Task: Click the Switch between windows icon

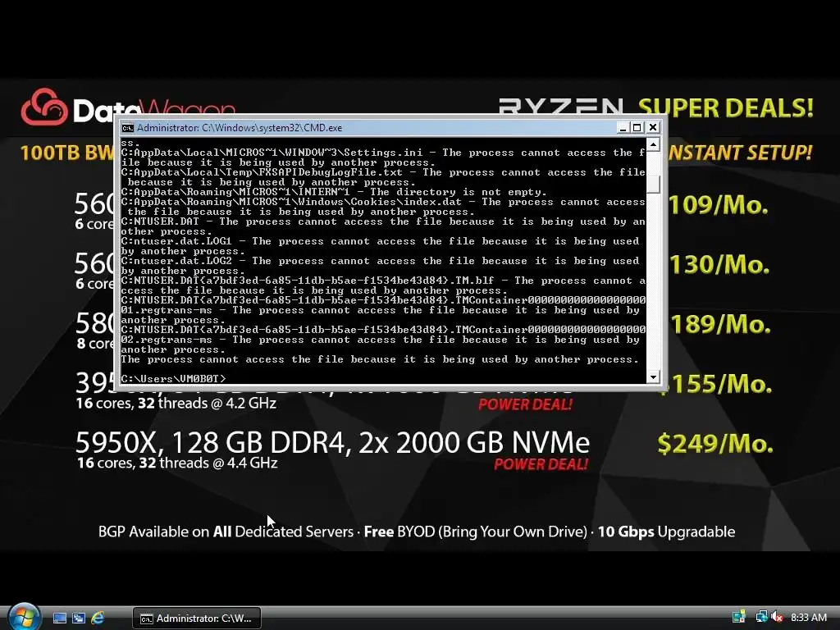Action: point(79,619)
